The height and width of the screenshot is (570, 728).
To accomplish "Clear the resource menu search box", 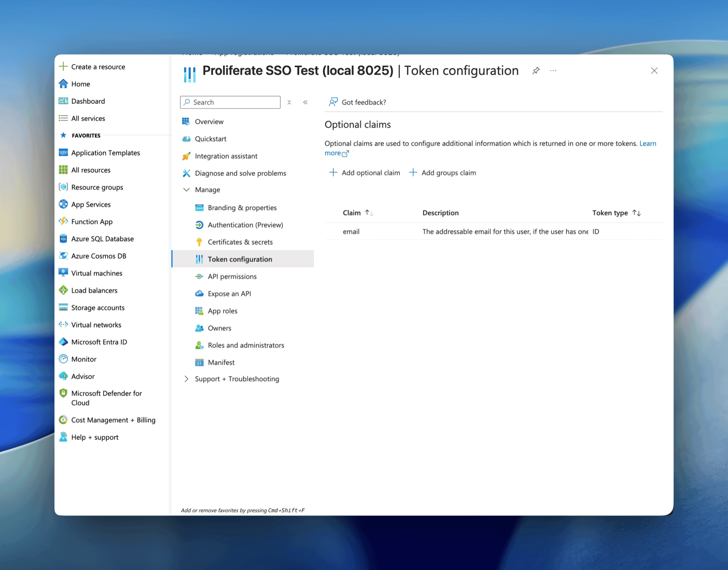I will coord(289,102).
